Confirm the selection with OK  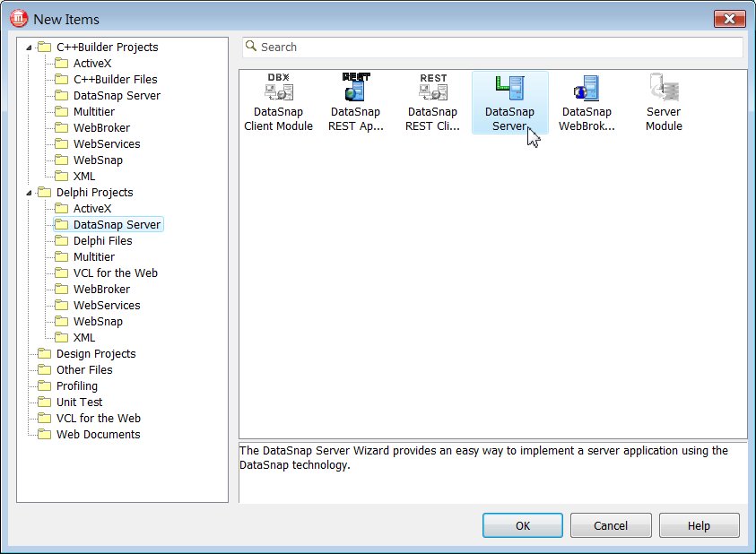pyautogui.click(x=523, y=525)
